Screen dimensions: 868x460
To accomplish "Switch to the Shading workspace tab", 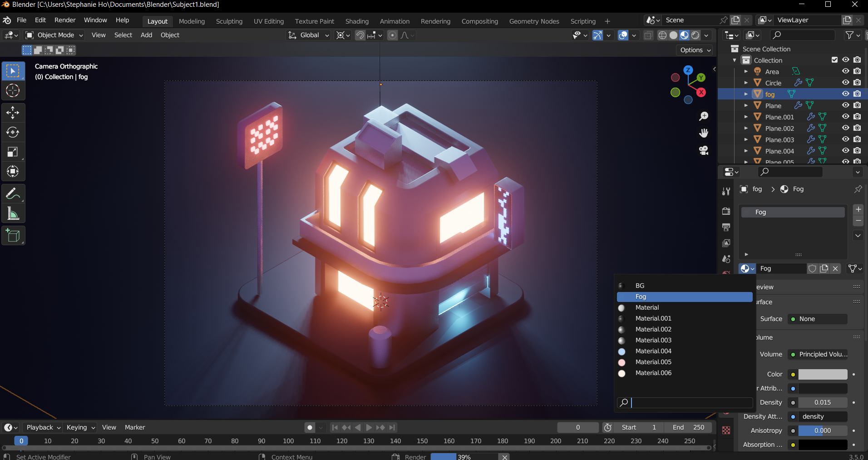I will tap(357, 21).
